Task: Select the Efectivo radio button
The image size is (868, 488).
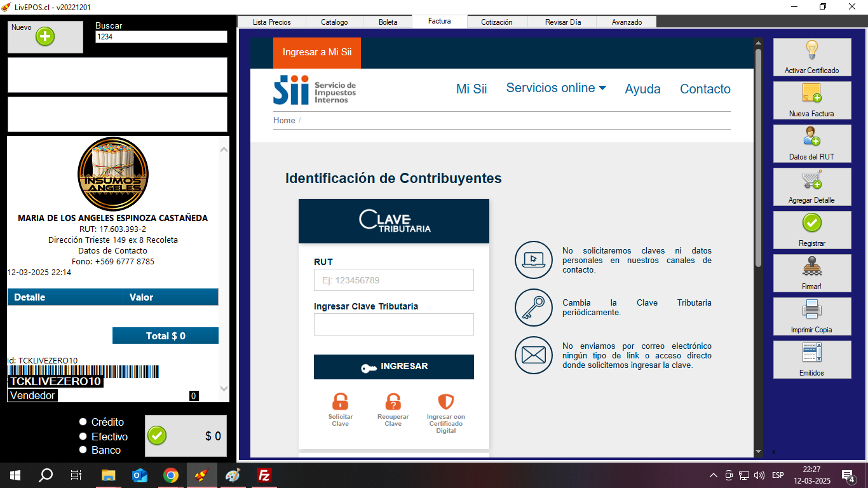Action: (x=83, y=436)
